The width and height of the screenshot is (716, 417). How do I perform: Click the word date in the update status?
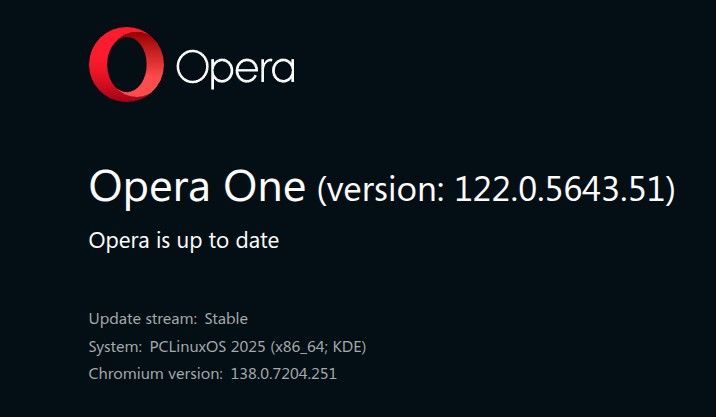pyautogui.click(x=257, y=240)
